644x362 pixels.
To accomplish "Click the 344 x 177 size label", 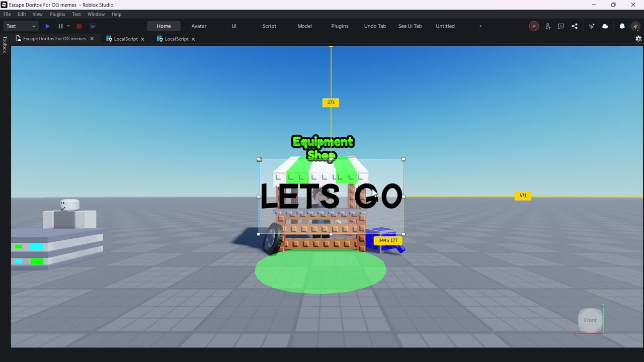I will 388,240.
